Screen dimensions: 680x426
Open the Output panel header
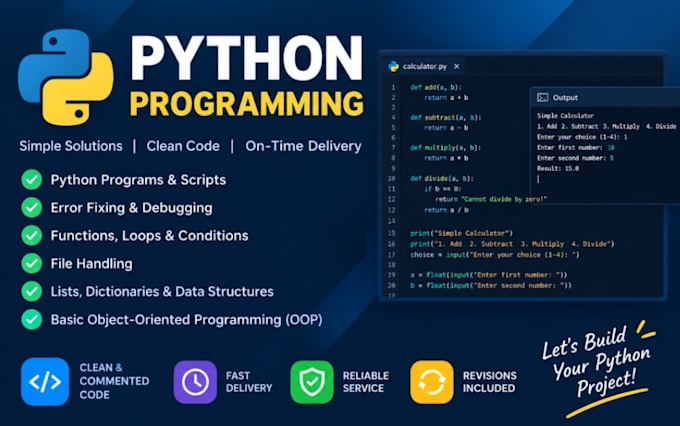[605, 98]
